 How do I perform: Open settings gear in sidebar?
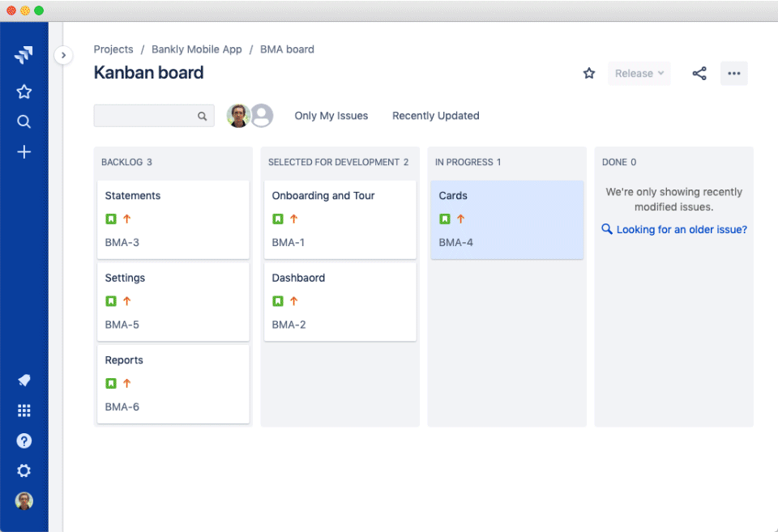[24, 470]
